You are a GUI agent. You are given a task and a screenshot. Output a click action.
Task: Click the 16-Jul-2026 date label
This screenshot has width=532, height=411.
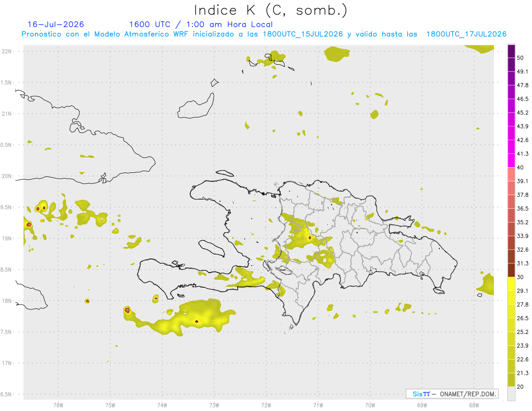pyautogui.click(x=56, y=24)
